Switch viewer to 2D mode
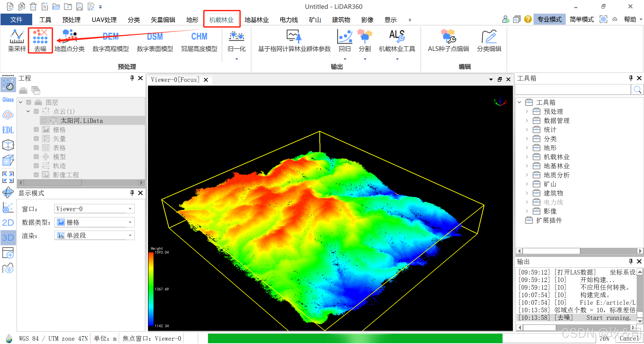The image size is (644, 344). click(8, 223)
